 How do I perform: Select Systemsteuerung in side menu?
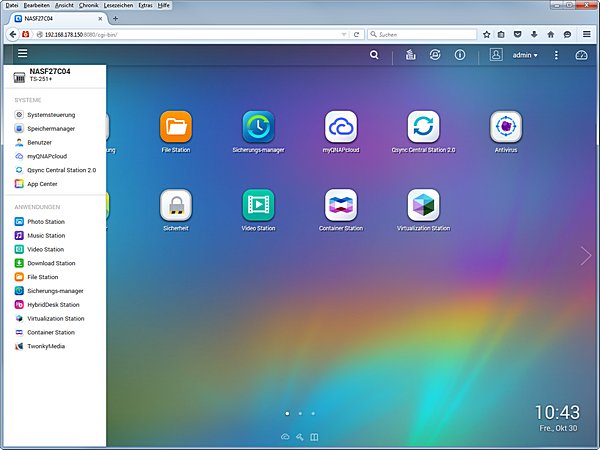click(x=45, y=115)
